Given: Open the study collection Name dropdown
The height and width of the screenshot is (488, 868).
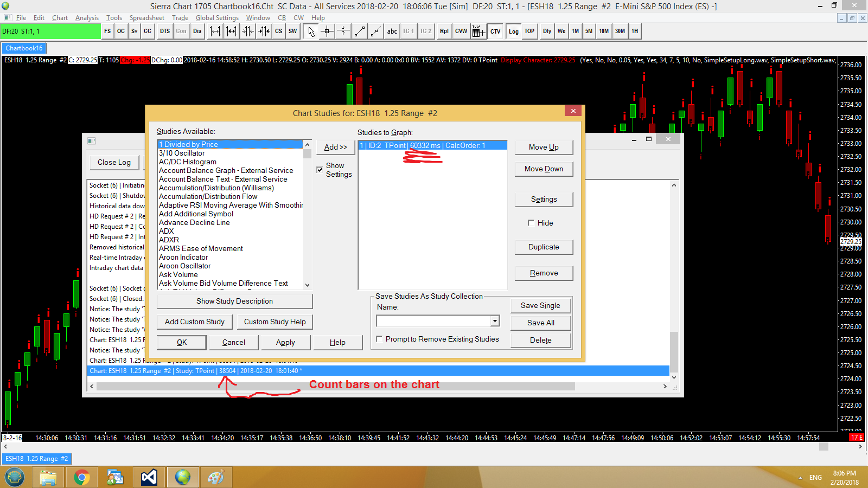Looking at the screenshot, I should [495, 321].
